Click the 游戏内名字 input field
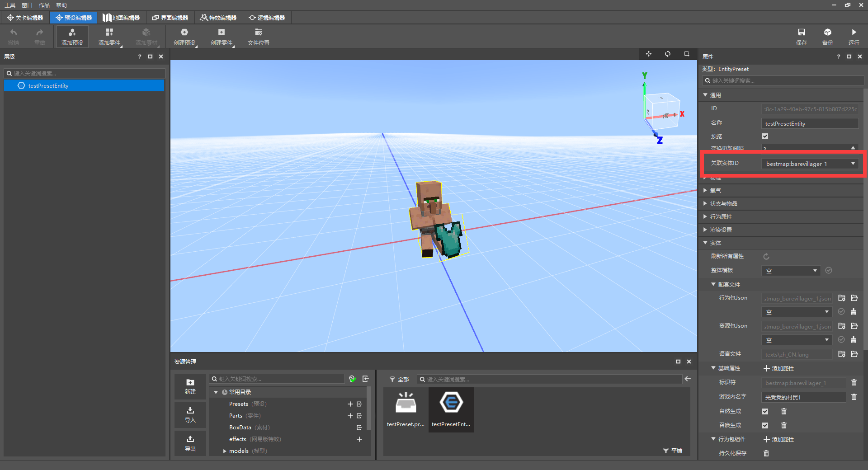 click(803, 397)
